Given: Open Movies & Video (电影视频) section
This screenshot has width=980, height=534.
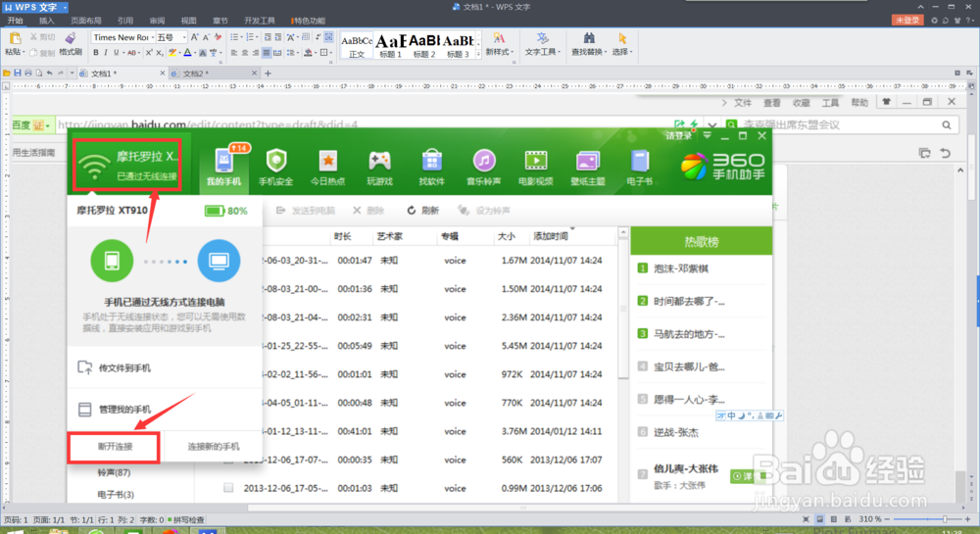Looking at the screenshot, I should [x=536, y=168].
